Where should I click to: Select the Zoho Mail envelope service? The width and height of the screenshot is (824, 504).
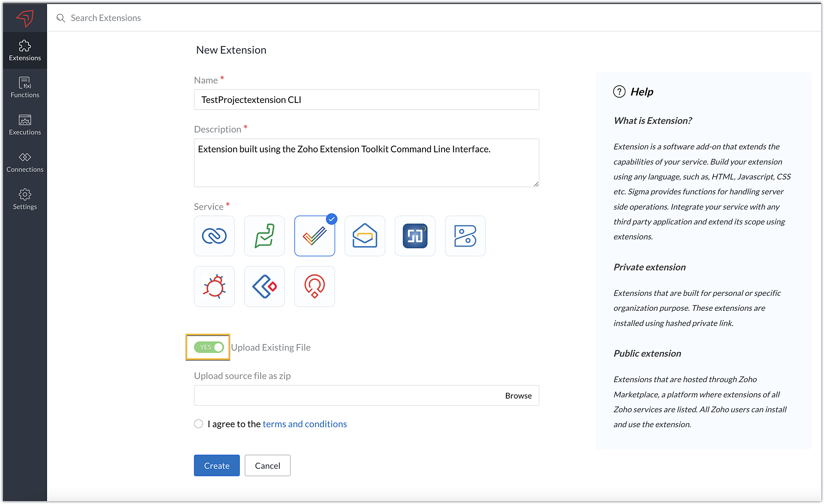(365, 236)
